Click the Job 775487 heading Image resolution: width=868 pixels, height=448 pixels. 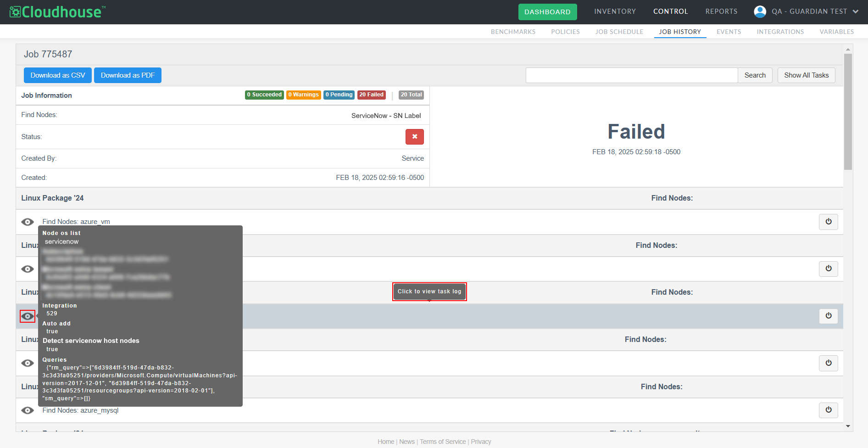click(x=48, y=54)
